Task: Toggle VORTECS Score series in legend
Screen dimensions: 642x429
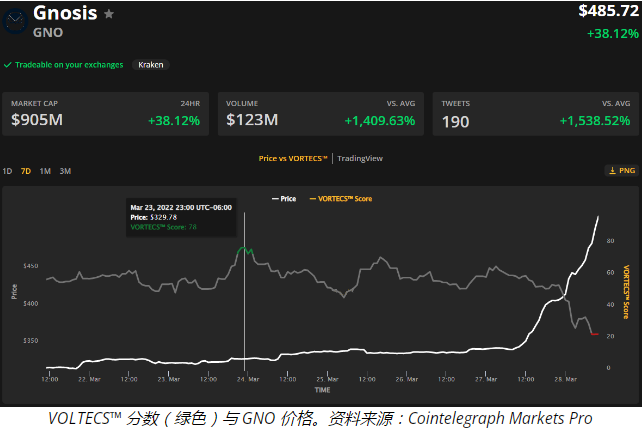Action: click(341, 199)
